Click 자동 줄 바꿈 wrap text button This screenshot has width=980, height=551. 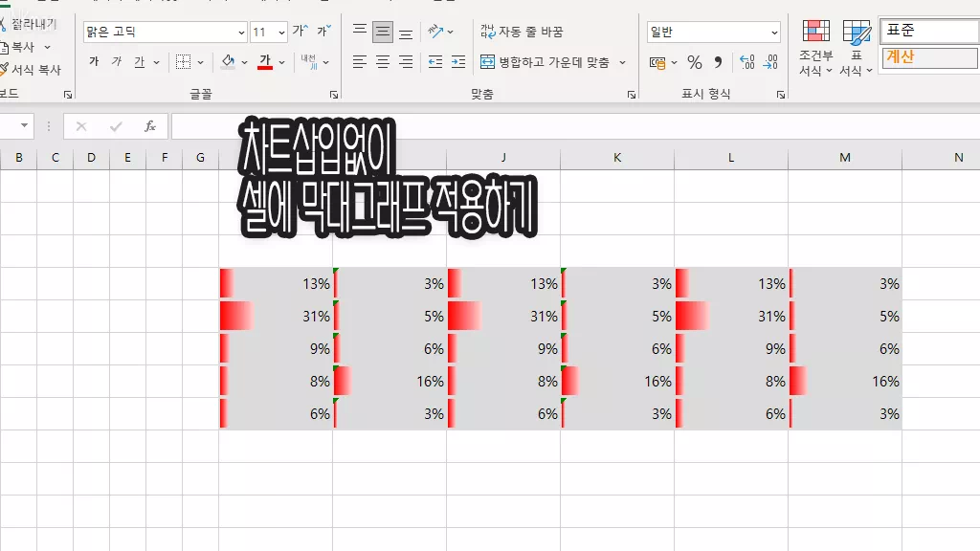pos(523,32)
